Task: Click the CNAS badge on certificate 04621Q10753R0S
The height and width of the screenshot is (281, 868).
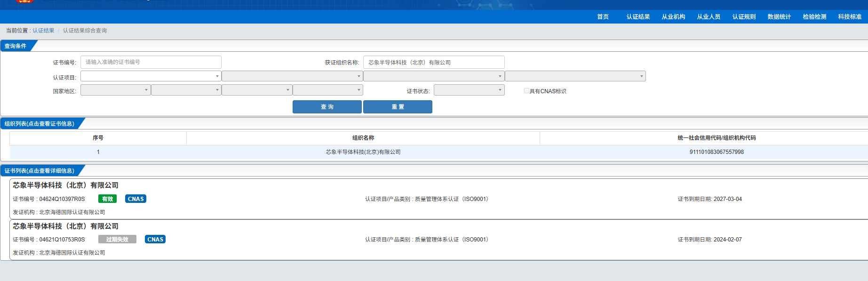Action: 155,240
